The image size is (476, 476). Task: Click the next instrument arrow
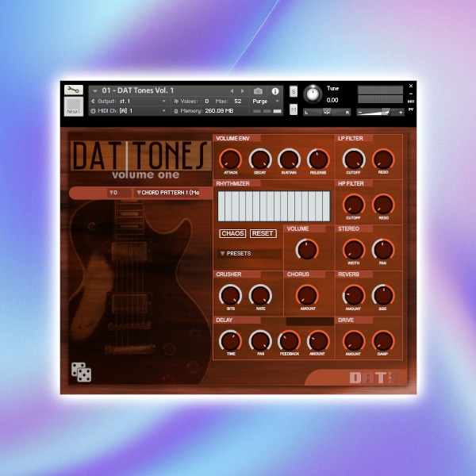click(244, 91)
